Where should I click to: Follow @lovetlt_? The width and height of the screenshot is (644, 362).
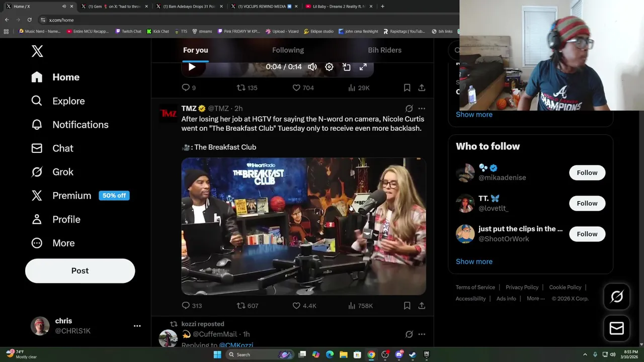click(587, 203)
